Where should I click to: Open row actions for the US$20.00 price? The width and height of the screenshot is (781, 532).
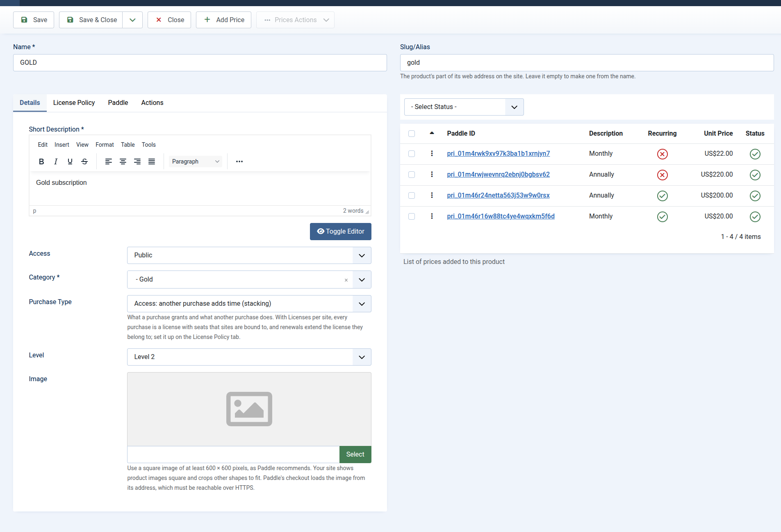(x=432, y=216)
